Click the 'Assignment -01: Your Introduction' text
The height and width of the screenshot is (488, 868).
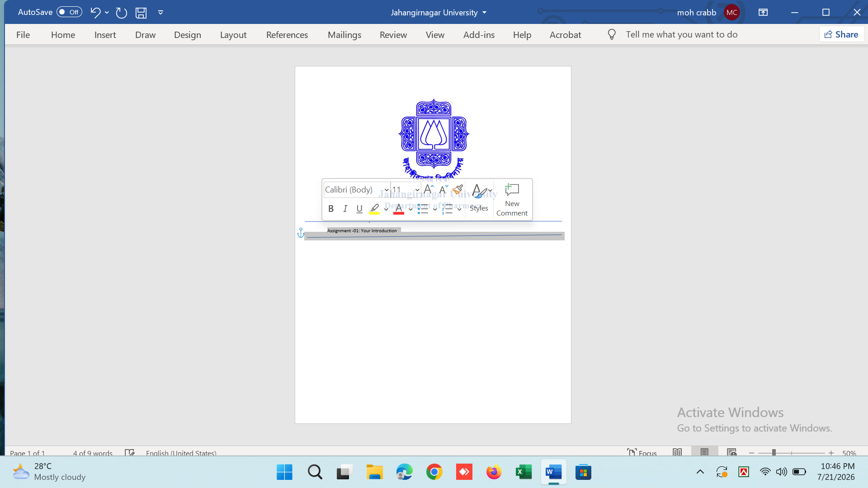[362, 231]
